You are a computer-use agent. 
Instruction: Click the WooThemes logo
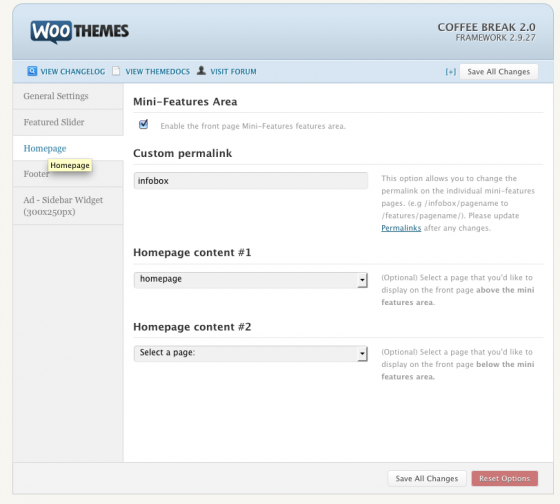(x=80, y=31)
